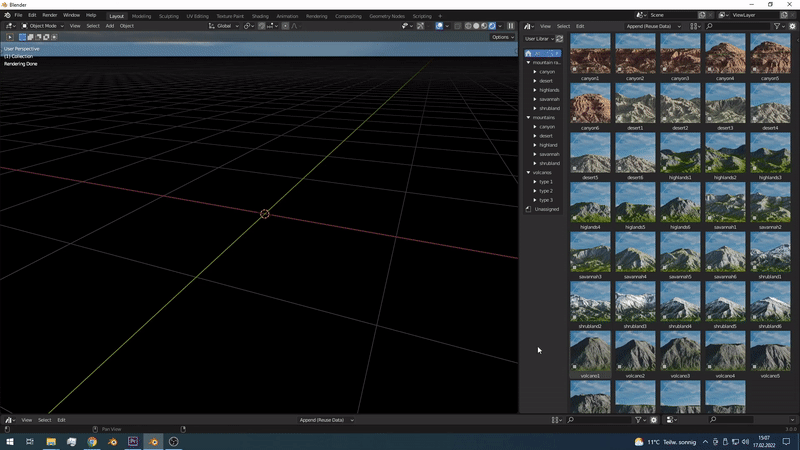The image size is (800, 450).
Task: Select the Tweak cursor tool icon
Action: (x=10, y=37)
